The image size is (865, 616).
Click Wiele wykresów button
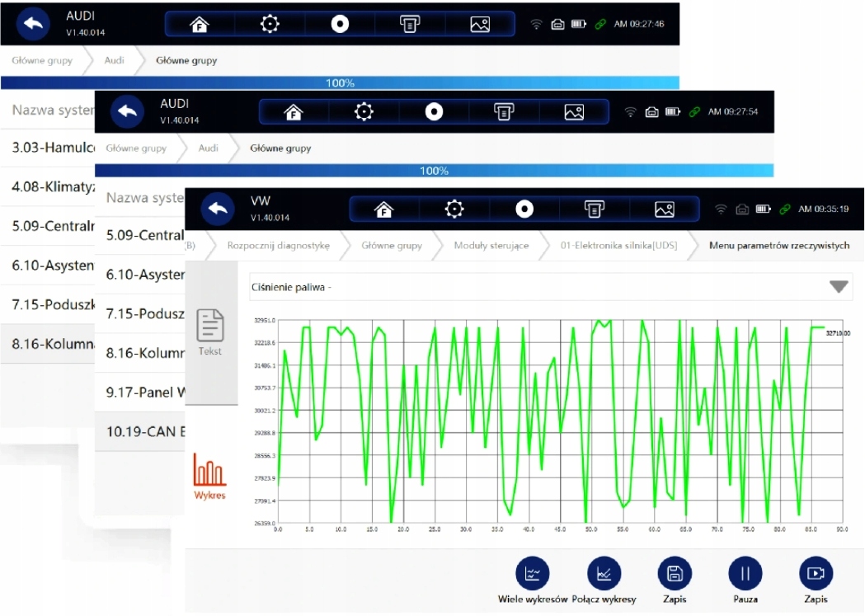(x=533, y=581)
